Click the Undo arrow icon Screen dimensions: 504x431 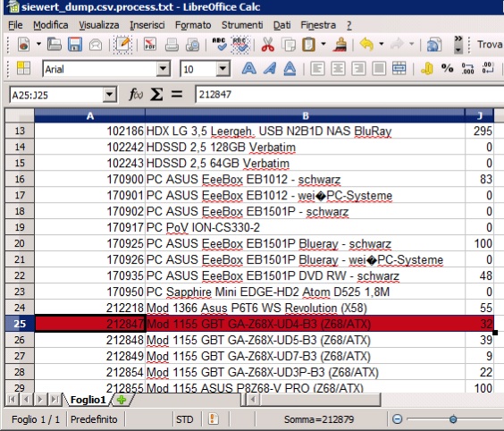[366, 45]
